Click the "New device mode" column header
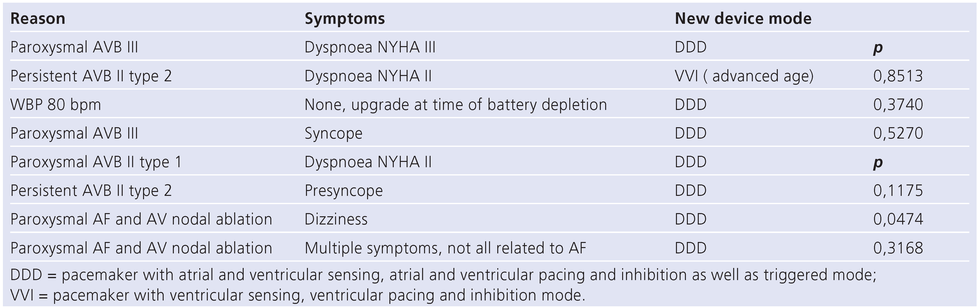This screenshot has height=308, width=980. (743, 18)
